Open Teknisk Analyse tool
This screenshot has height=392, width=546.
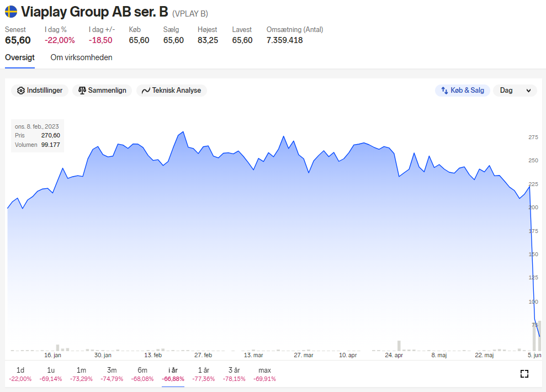(x=171, y=91)
